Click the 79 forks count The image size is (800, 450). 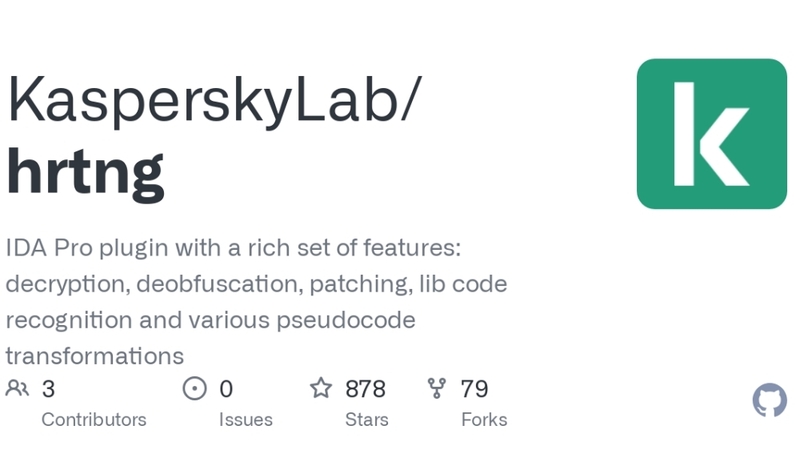pyautogui.click(x=474, y=389)
